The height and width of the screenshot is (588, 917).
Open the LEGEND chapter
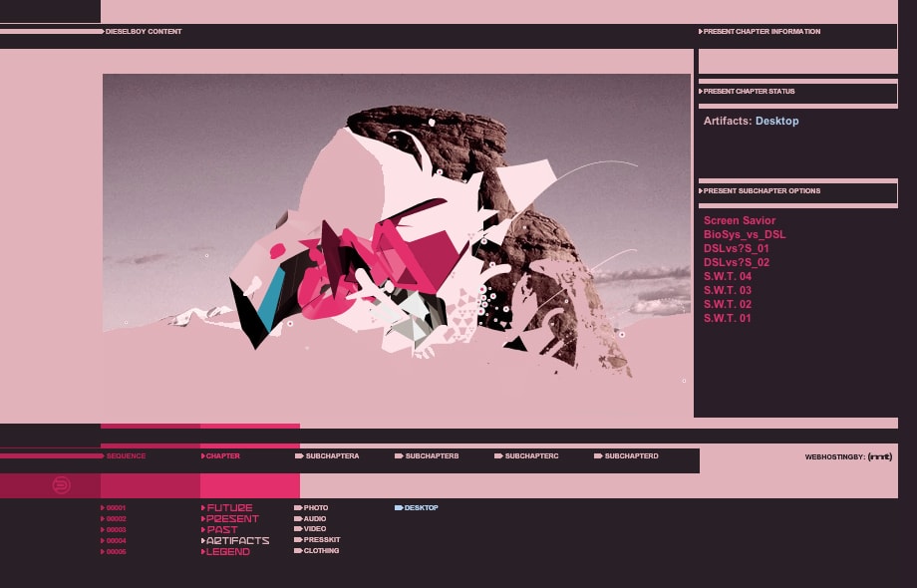click(x=225, y=552)
